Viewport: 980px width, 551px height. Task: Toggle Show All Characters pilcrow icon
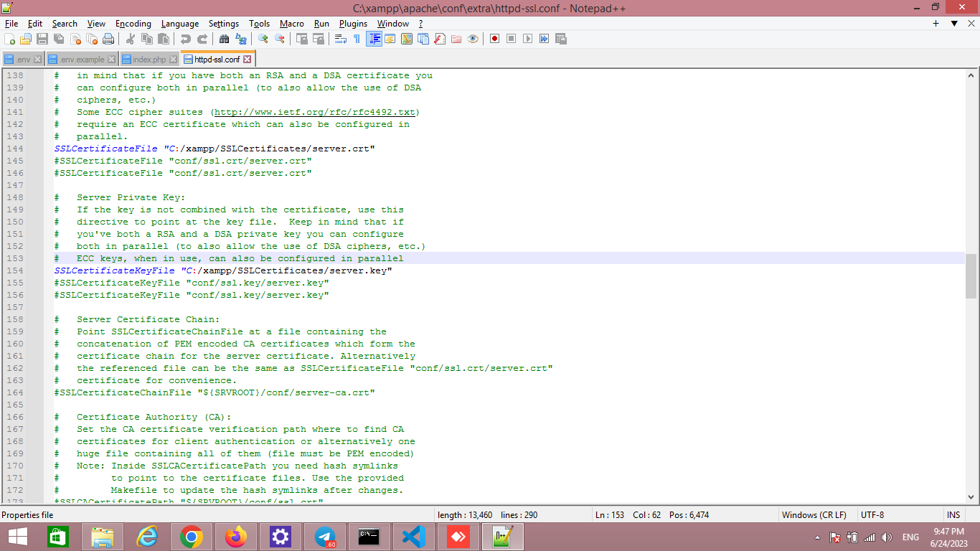(357, 39)
